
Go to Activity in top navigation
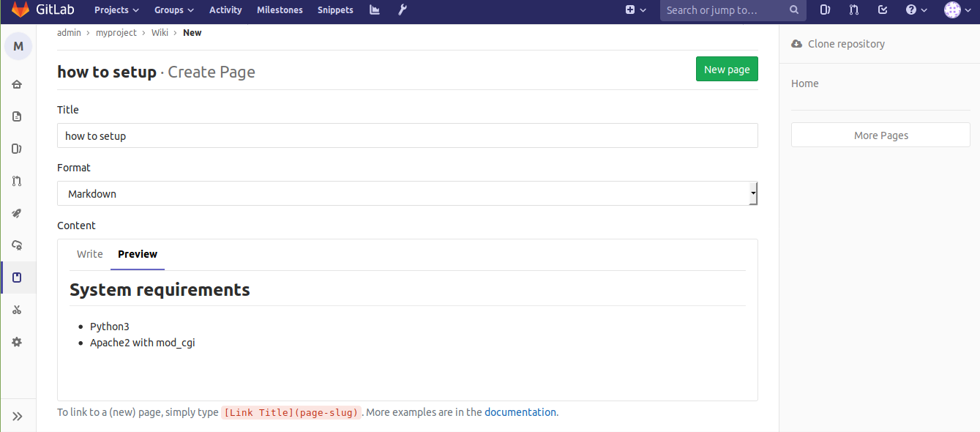[x=225, y=10]
